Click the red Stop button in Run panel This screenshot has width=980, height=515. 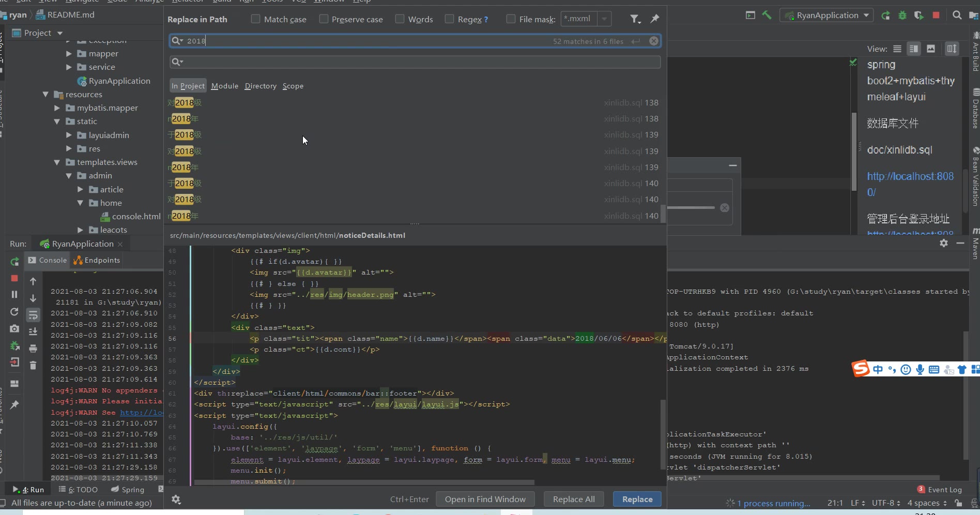click(14, 278)
